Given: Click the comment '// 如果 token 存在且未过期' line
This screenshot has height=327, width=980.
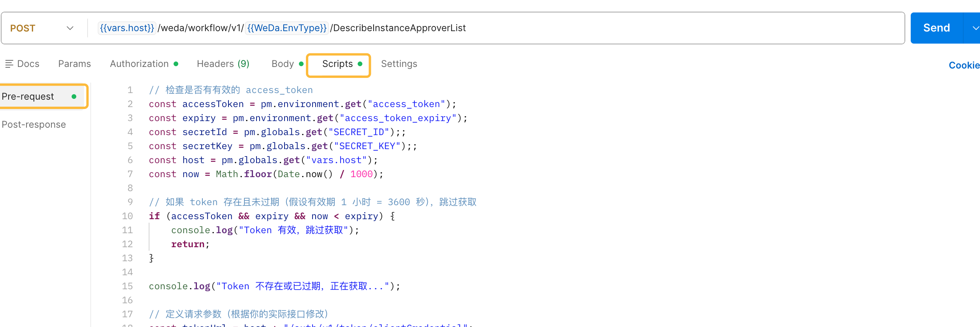Looking at the screenshot, I should pos(313,202).
